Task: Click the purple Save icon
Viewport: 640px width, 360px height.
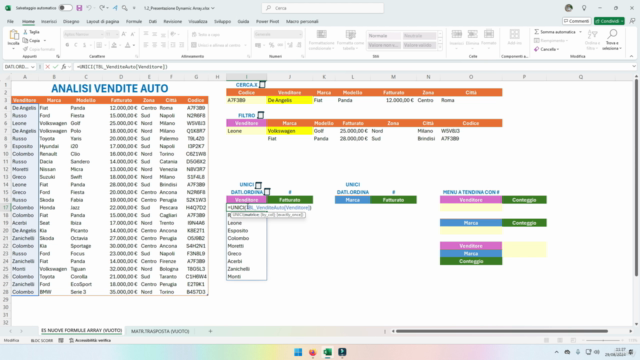Action: pos(79,8)
